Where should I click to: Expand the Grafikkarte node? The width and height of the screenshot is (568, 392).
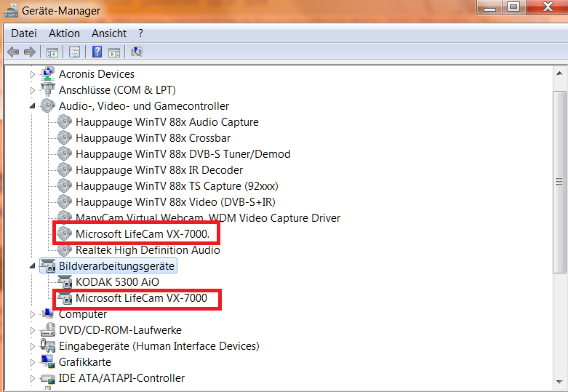pyautogui.click(x=32, y=362)
